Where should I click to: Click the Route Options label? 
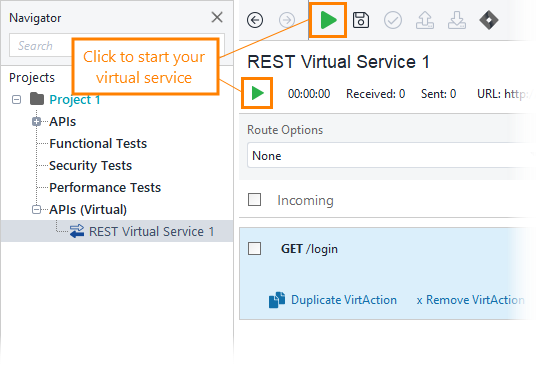[285, 130]
